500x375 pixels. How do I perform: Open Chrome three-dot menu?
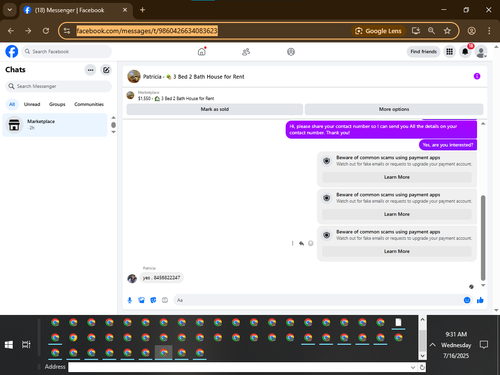pyautogui.click(x=489, y=31)
